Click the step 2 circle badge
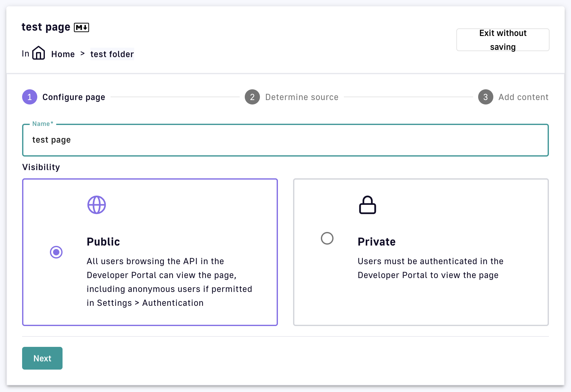The height and width of the screenshot is (392, 571). [x=252, y=97]
